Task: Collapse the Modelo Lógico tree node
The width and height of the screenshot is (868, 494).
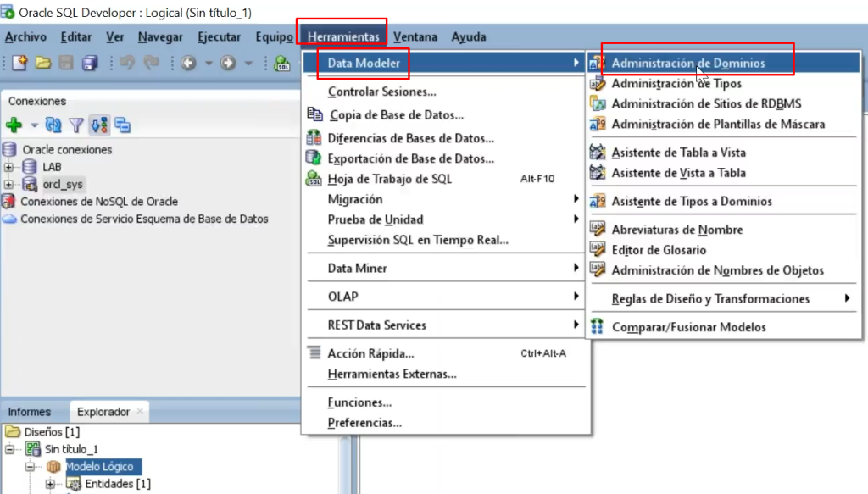Action: pos(31,467)
